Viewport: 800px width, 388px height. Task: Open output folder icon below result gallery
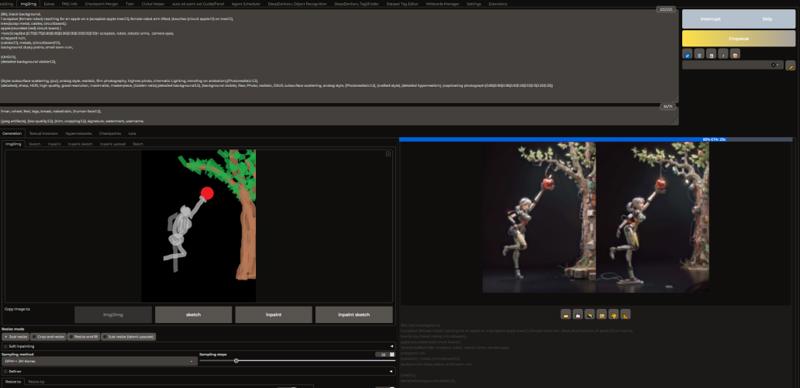click(565, 314)
